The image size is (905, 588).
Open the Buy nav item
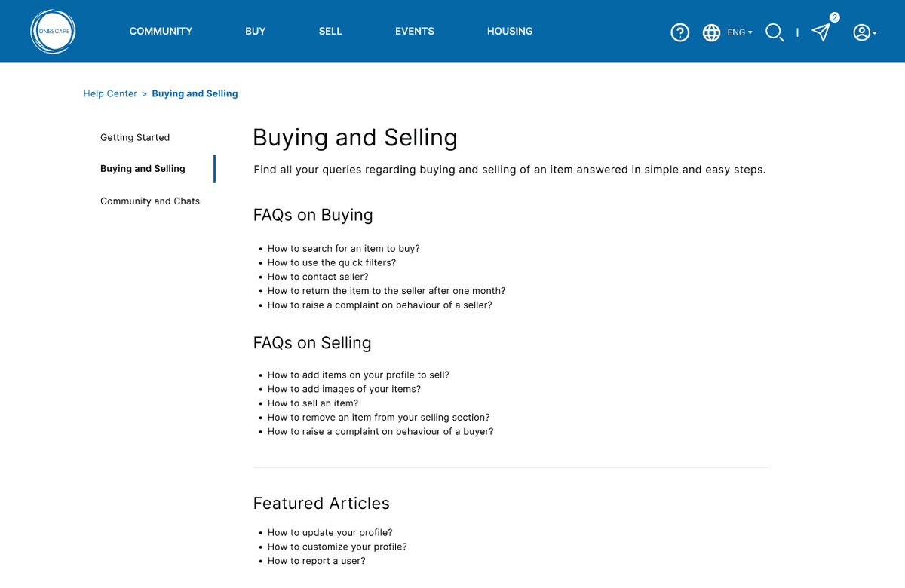[x=256, y=31]
